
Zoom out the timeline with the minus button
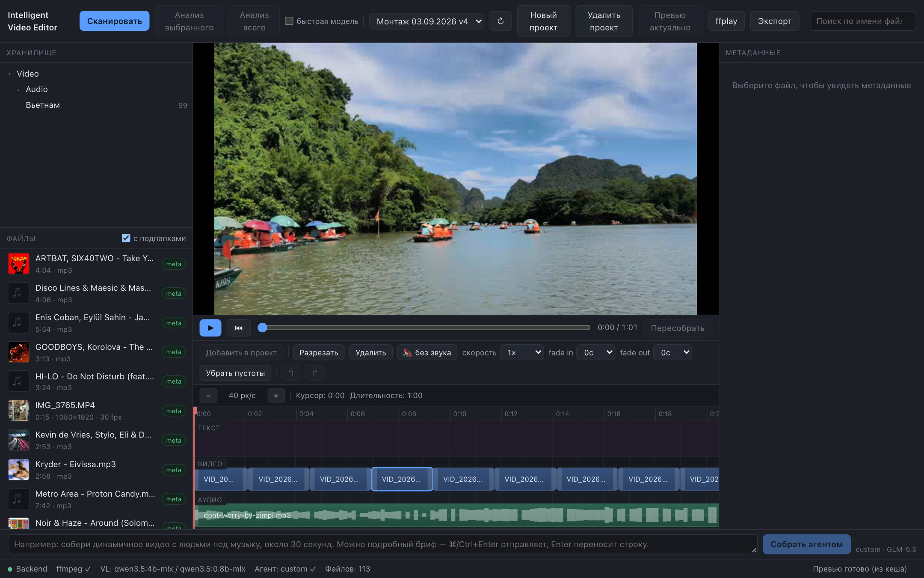208,396
